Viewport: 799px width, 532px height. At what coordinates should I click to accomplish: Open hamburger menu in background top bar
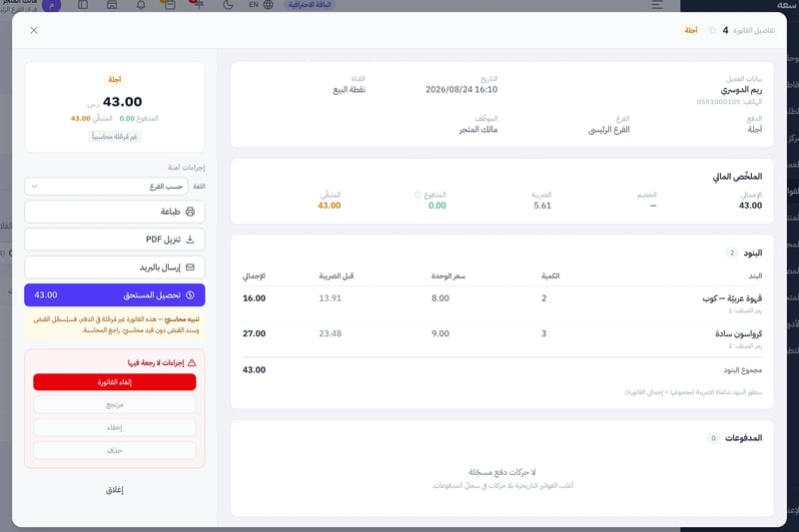point(657,5)
